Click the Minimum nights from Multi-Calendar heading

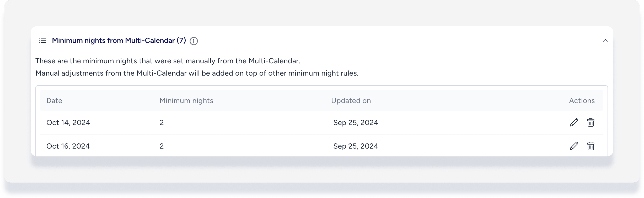pyautogui.click(x=119, y=41)
